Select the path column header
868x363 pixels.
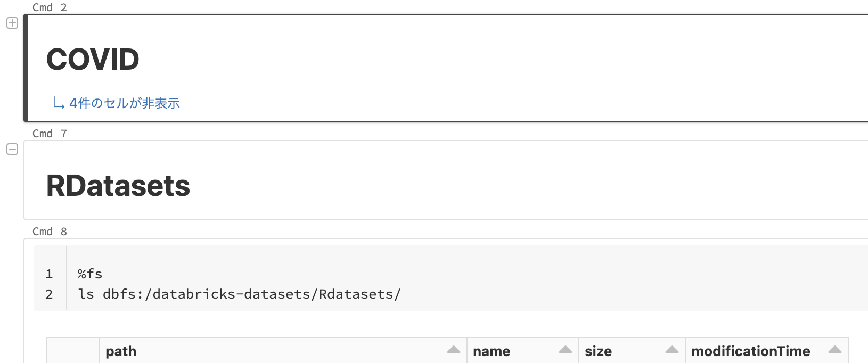coord(121,351)
